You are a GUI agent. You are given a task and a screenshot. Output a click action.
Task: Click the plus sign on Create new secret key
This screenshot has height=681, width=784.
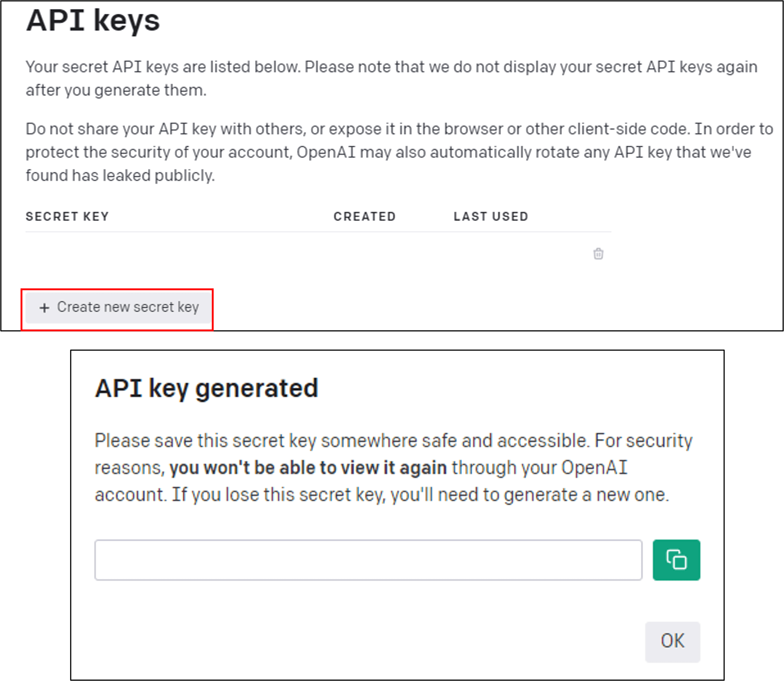[x=44, y=307]
